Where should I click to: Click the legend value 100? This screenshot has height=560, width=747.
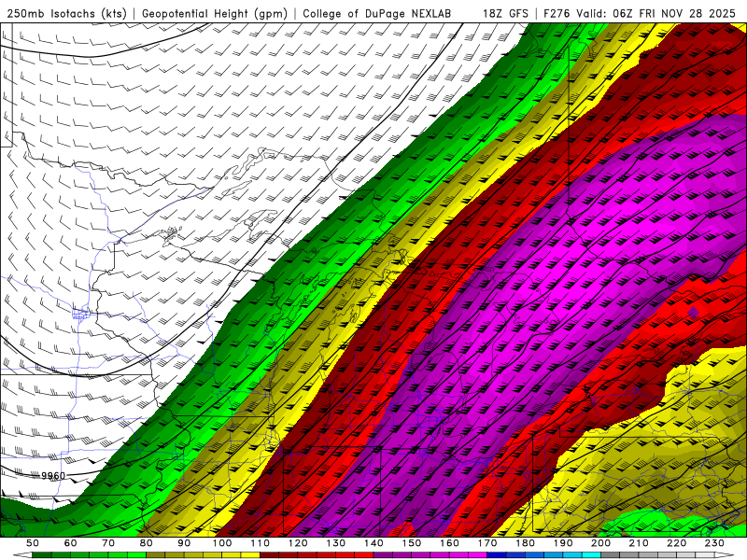click(222, 543)
